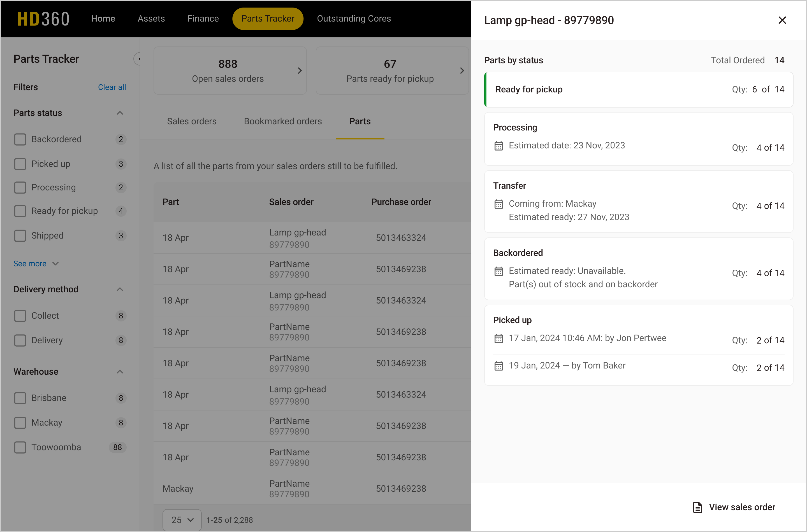
Task: Click the document icon beside View sales order
Action: [x=697, y=507]
